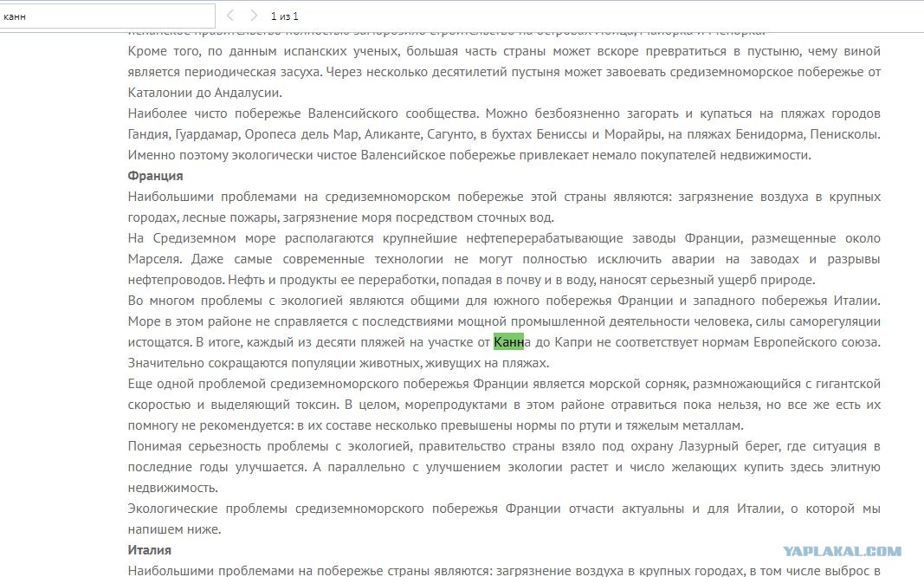Click the words "морской сорняк"
Viewport: 924px width, 577px height.
click(x=641, y=384)
